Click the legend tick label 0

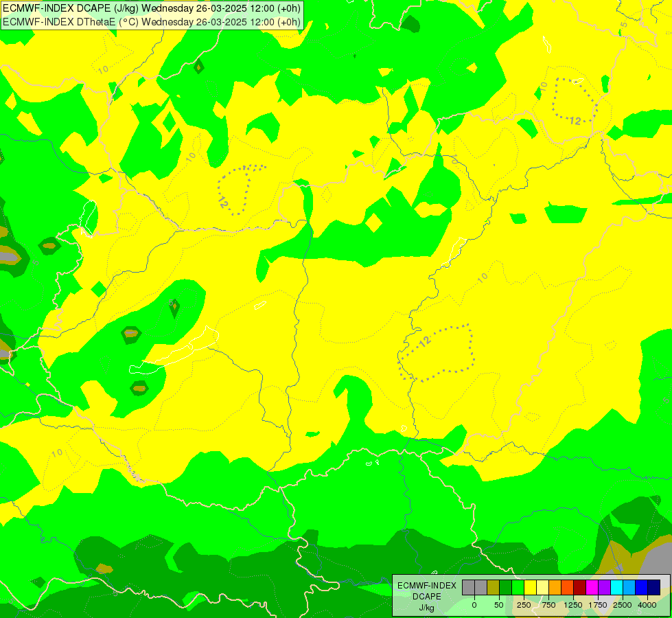click(474, 605)
